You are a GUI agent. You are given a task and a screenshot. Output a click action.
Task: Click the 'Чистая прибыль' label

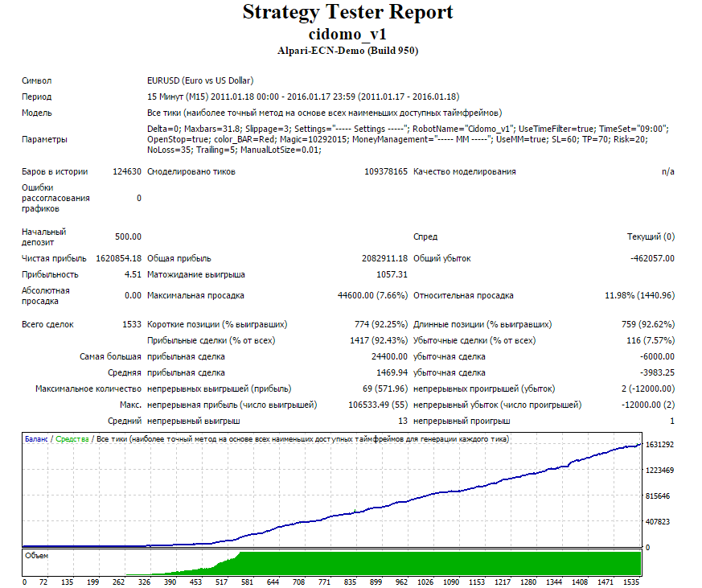pos(54,258)
